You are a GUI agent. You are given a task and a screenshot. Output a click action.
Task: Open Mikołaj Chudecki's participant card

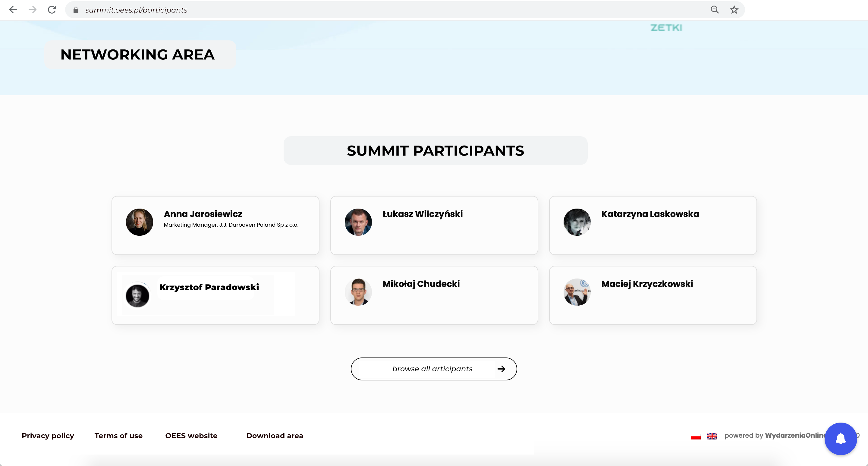[x=434, y=295]
